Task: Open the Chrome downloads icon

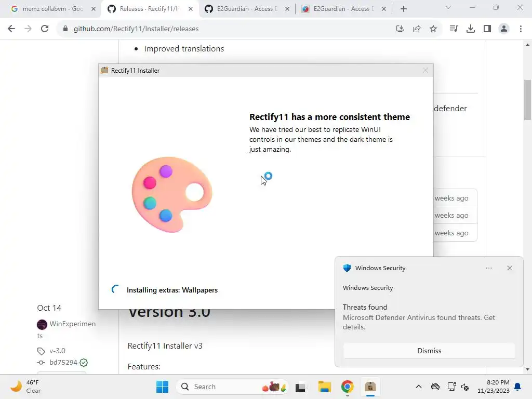Action: click(x=471, y=29)
